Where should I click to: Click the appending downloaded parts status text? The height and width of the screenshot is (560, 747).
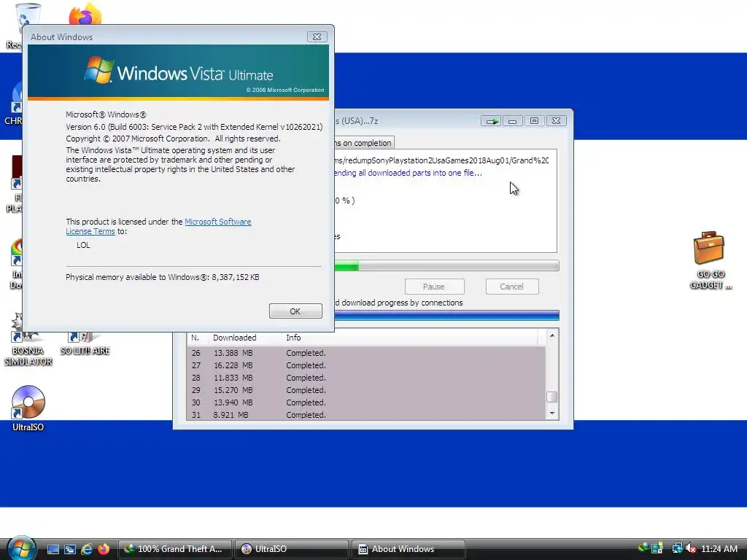(409, 173)
